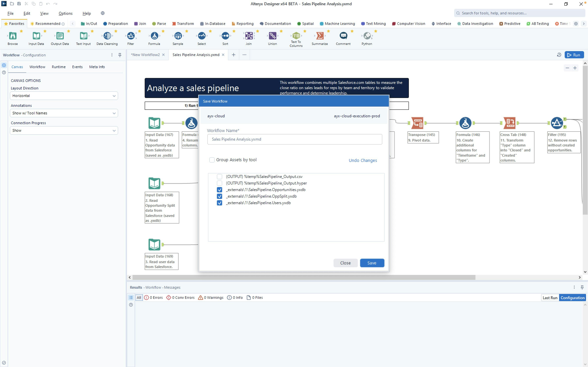
Task: Select the Cross Tab (148) tool on canvas
Action: pyautogui.click(x=510, y=123)
